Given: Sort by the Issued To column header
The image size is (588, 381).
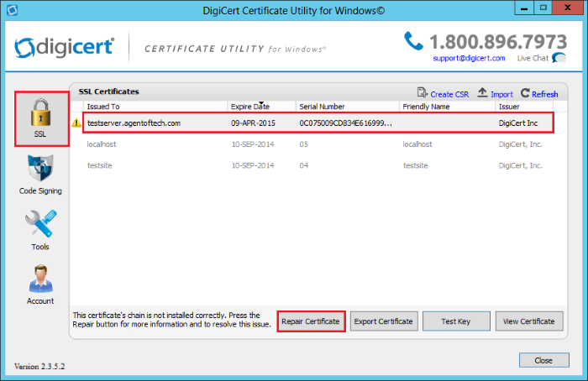Looking at the screenshot, I should click(155, 107).
